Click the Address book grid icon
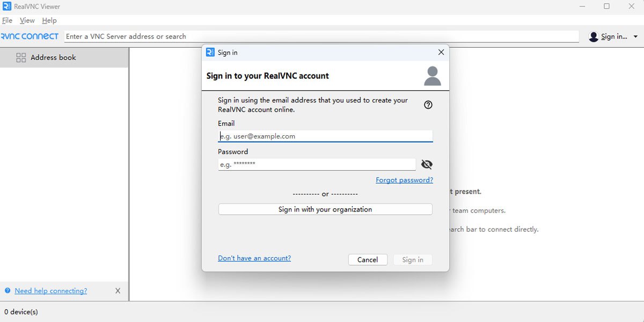The height and width of the screenshot is (322, 644). pos(21,57)
